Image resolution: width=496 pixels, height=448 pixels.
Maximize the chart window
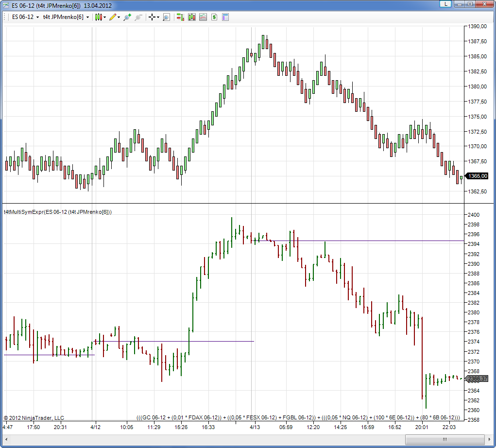(x=470, y=4)
